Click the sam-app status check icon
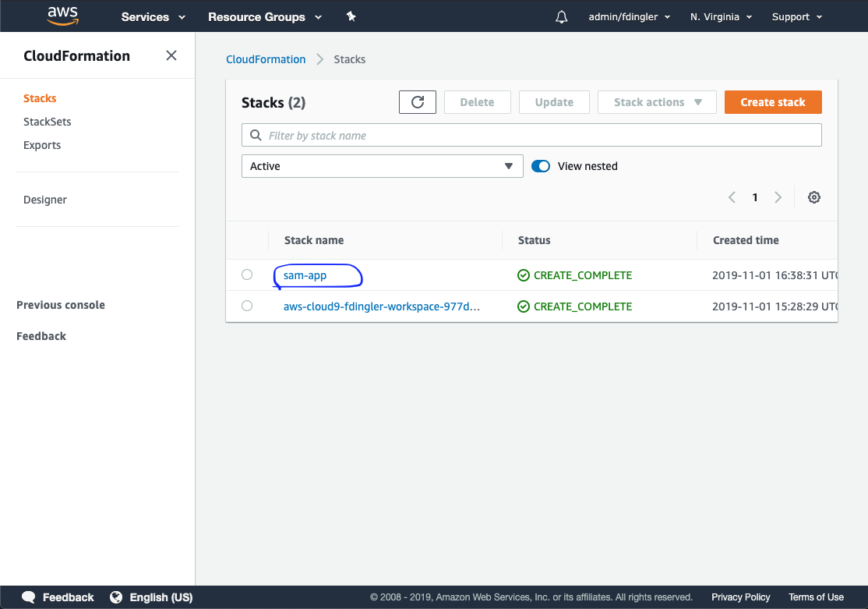 pyautogui.click(x=523, y=275)
